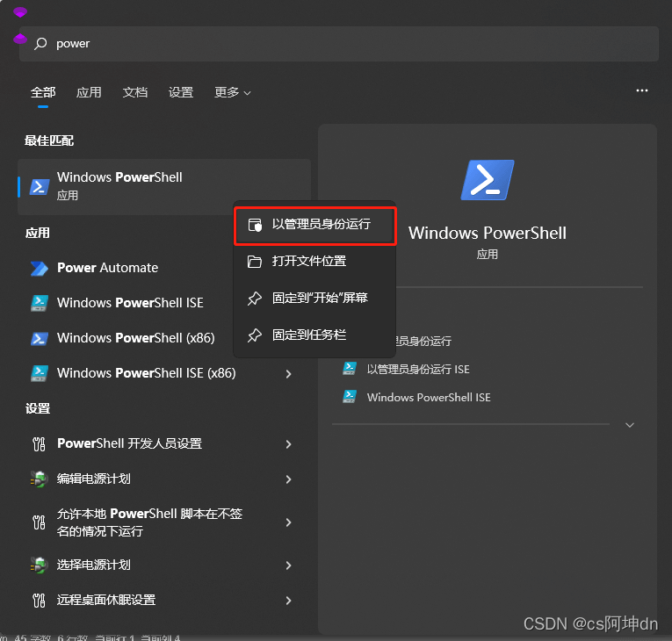
Task: Click the PowerShell icon in best match
Action: 39,187
